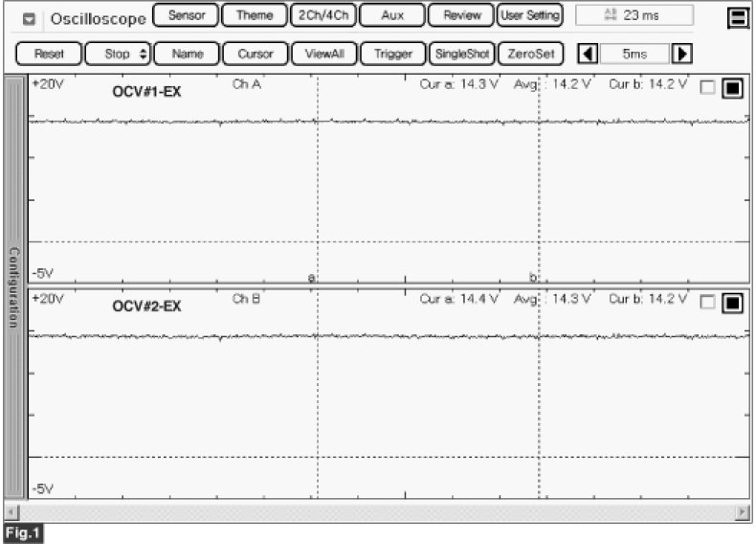This screenshot has height=544, width=756.
Task: Open the Theme menu
Action: [254, 16]
